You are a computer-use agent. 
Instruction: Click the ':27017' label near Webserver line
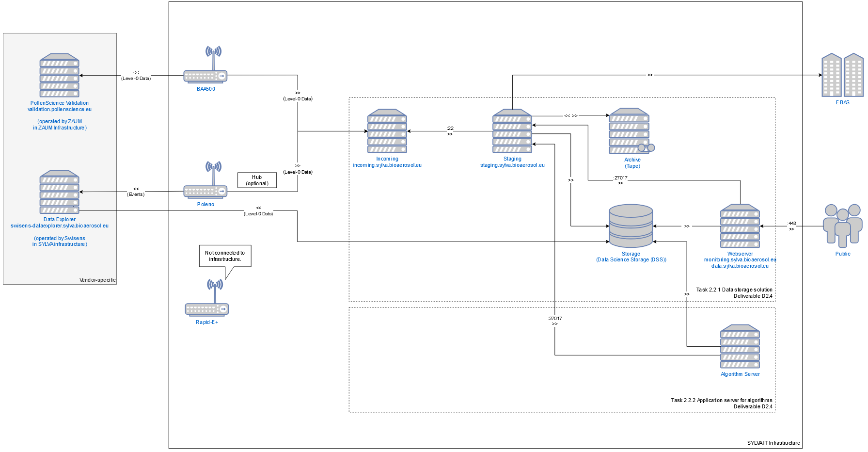[620, 178]
